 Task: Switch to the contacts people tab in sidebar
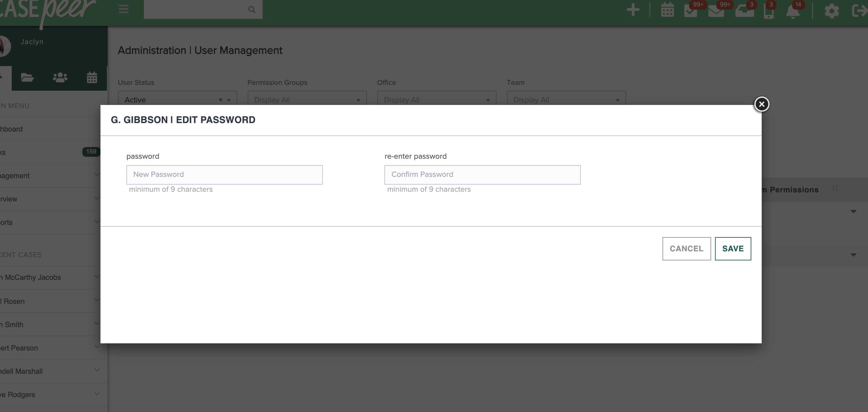click(x=60, y=78)
